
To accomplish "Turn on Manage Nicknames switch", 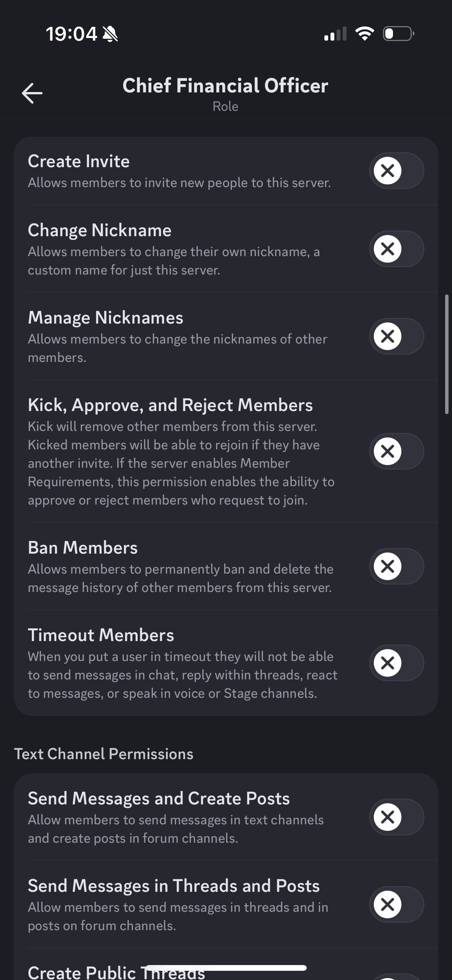I will [x=396, y=336].
